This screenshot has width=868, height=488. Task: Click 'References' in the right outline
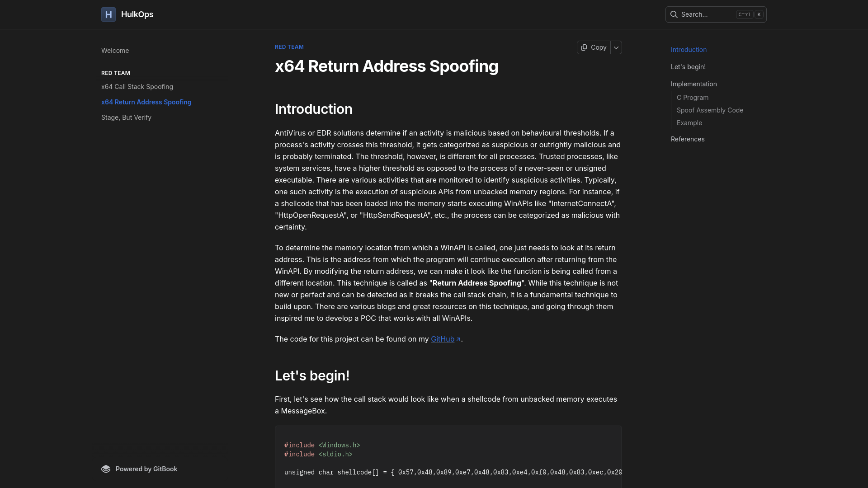pos(688,139)
